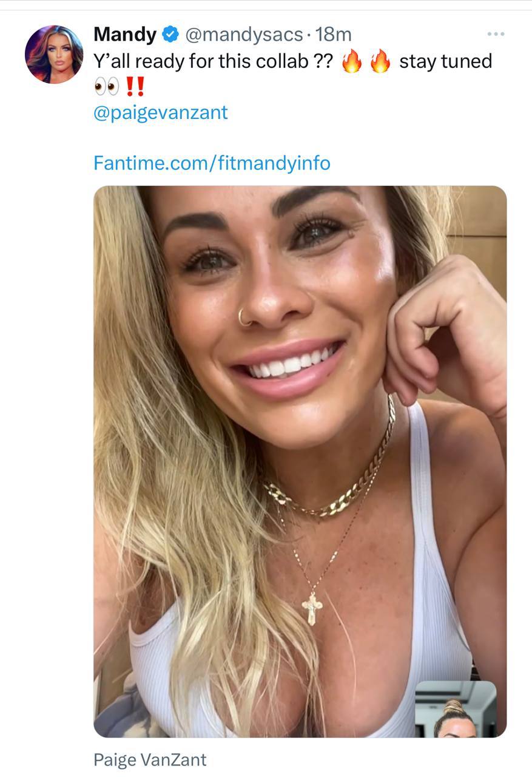This screenshot has width=532, height=777.
Task: Click the nose ring in the photo
Action: coord(244,319)
